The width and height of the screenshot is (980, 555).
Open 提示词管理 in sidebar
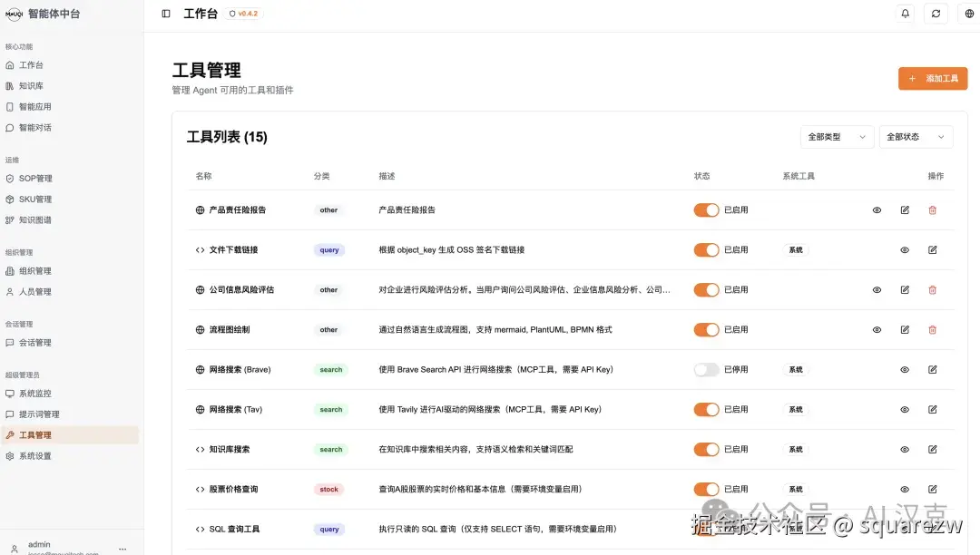(x=69, y=414)
